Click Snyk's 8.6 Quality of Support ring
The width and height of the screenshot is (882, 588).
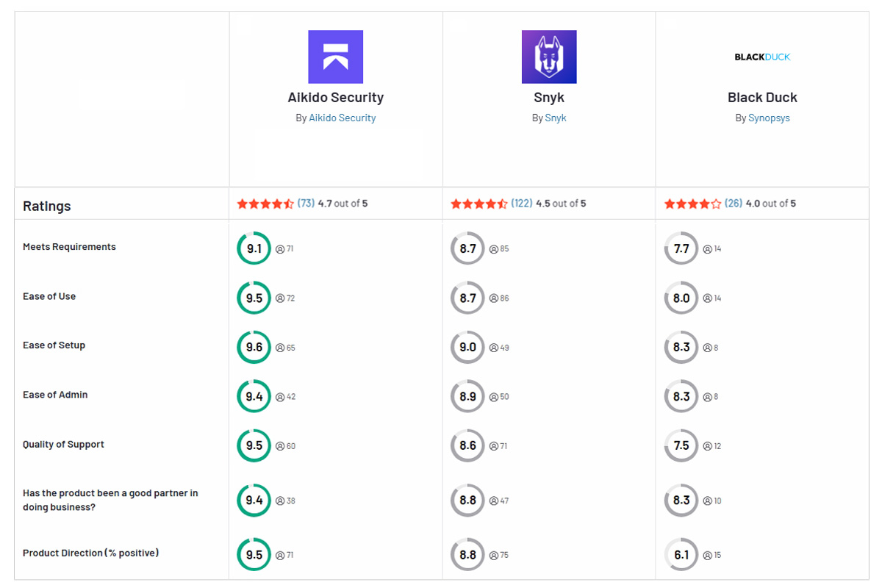tap(467, 445)
